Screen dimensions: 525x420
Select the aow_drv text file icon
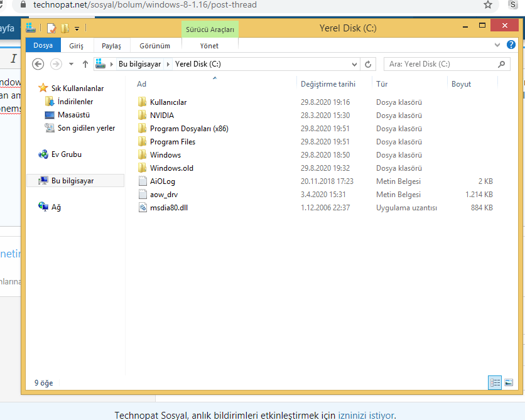[143, 195]
